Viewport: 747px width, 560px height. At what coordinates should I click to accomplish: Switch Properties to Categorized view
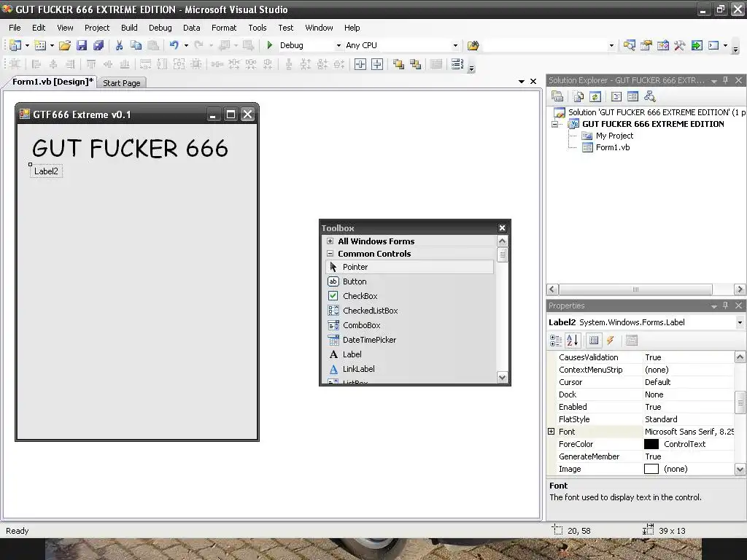[556, 341]
